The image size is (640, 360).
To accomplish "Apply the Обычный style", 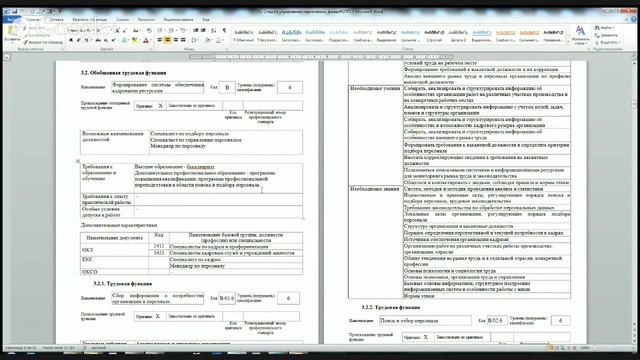I will (243, 35).
